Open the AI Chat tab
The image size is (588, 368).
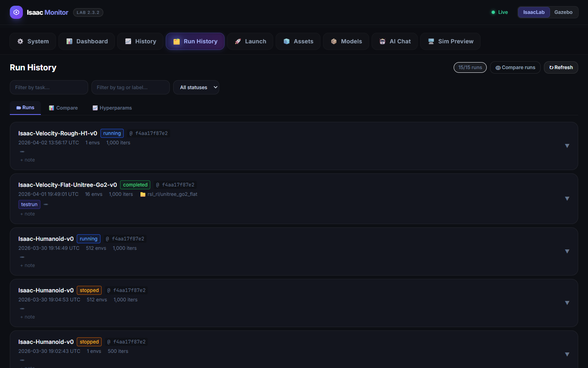click(x=394, y=41)
